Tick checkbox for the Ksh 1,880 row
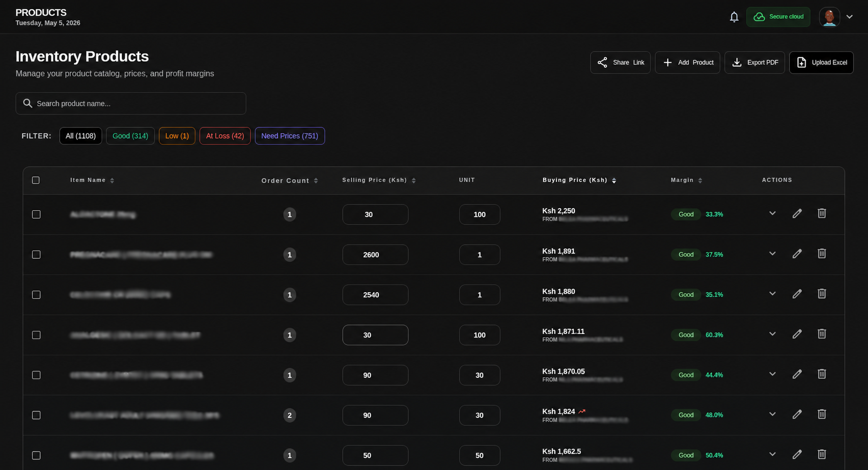Image resolution: width=868 pixels, height=470 pixels. (x=36, y=295)
